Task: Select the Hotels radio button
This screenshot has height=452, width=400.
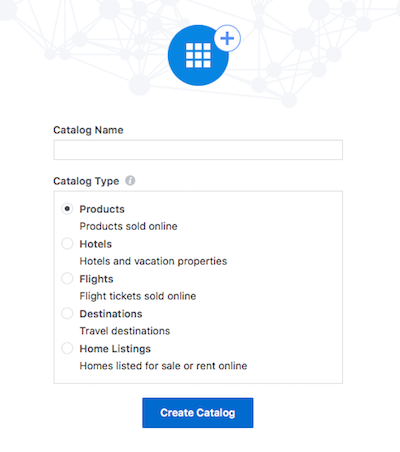Action: pyautogui.click(x=67, y=244)
